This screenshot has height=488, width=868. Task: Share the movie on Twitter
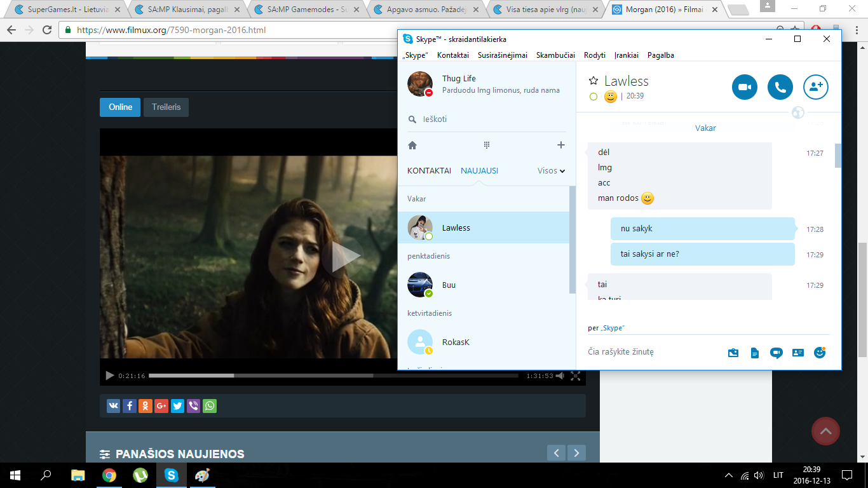click(x=177, y=405)
